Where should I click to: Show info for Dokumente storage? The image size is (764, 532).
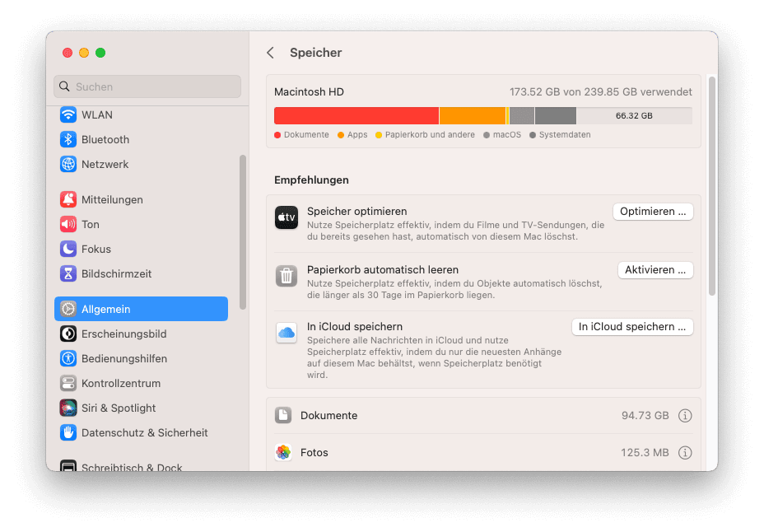(x=684, y=416)
